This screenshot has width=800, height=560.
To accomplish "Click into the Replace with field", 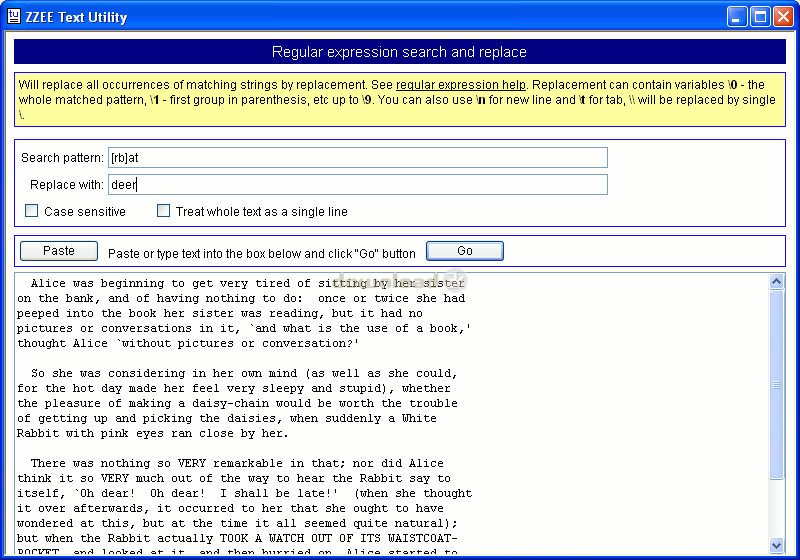I will click(357, 185).
